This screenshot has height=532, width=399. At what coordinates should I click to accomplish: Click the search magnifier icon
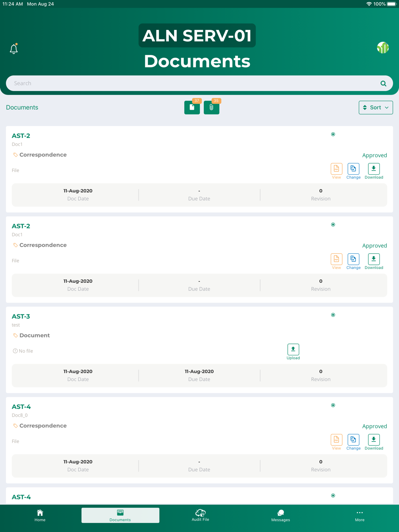pyautogui.click(x=383, y=83)
